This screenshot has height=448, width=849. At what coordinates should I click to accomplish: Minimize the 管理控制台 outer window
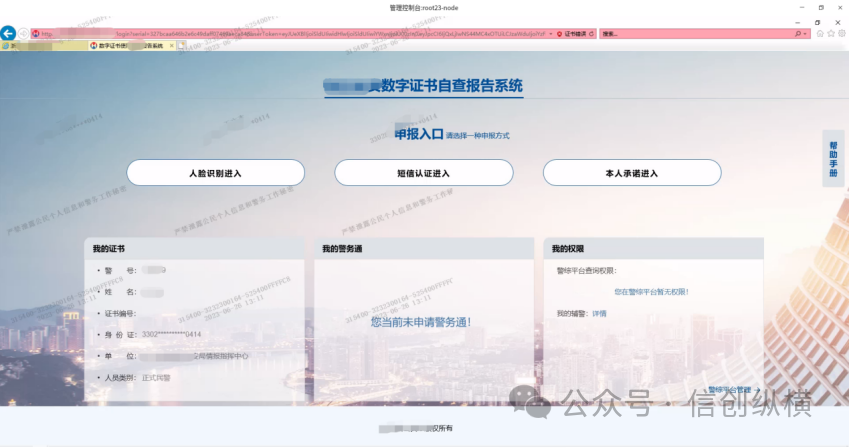tap(802, 8)
